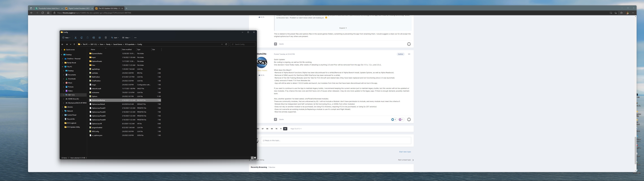This screenshot has height=181, width=644.
Task: Open the View dropdown in Explorer toolbar
Action: 126,38
